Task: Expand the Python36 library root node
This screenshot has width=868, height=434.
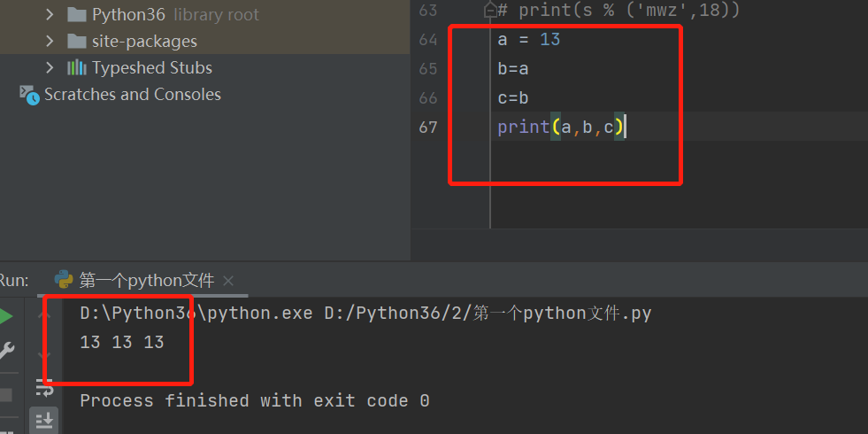Action: [x=50, y=15]
